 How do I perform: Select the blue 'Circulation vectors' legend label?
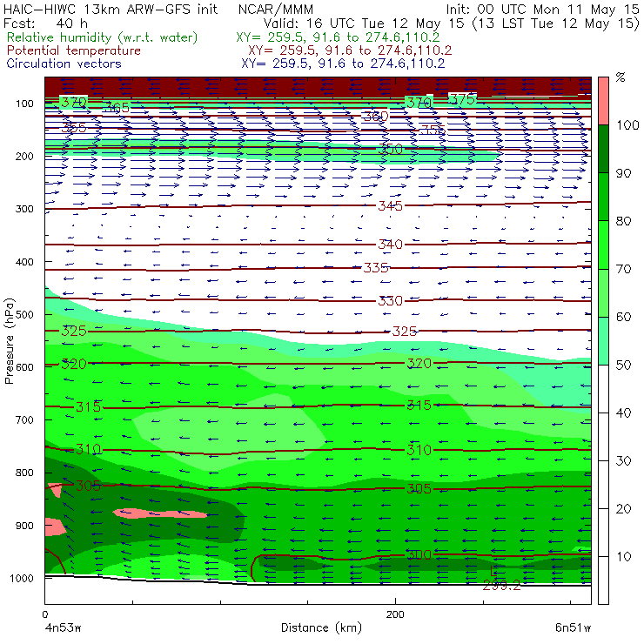pos(64,64)
